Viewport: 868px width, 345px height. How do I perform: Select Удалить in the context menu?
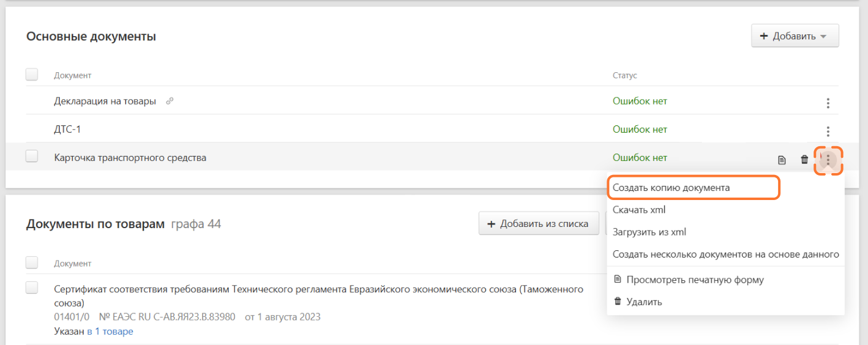coord(637,302)
